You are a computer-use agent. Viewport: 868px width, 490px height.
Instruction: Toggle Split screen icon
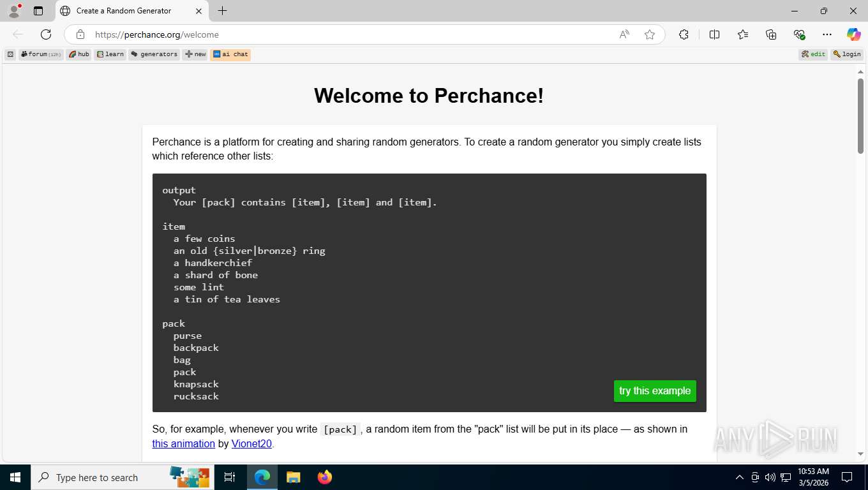coord(714,34)
